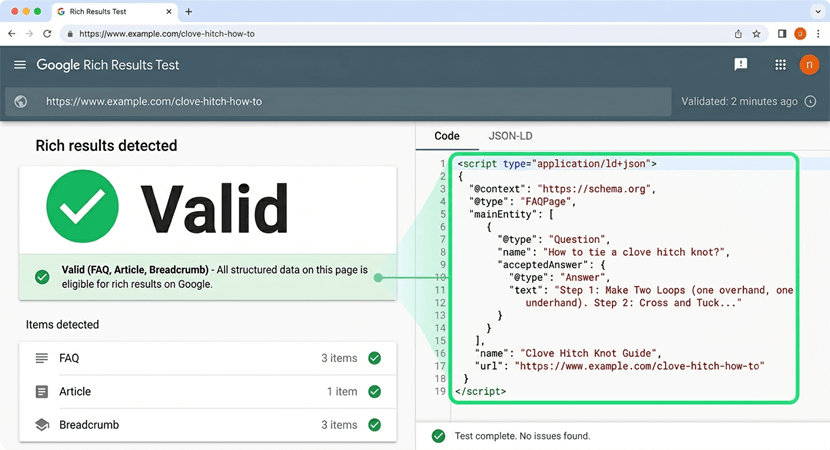830x450 pixels.
Task: Click code line with "@context" schema.org
Action: [562, 188]
